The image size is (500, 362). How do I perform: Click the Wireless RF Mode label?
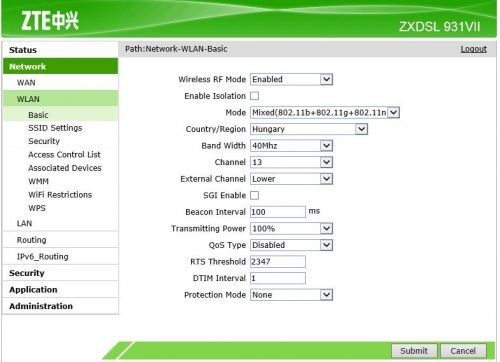[212, 79]
